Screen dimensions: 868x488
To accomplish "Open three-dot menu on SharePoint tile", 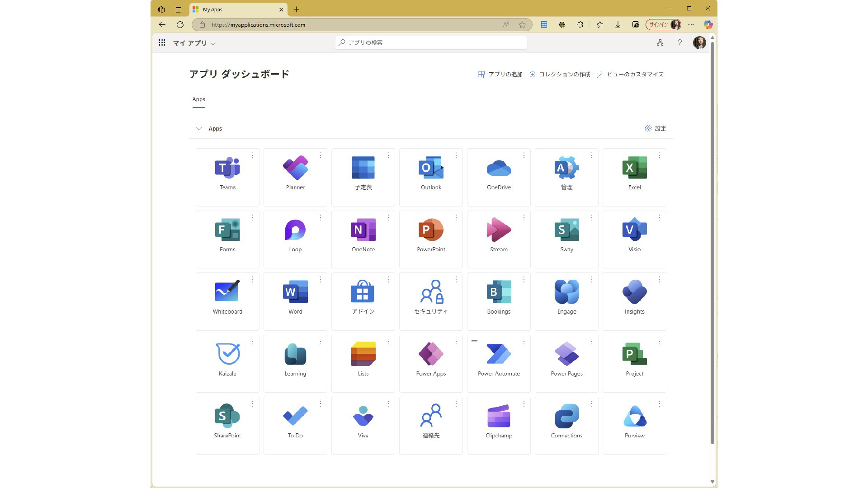I will coord(253,404).
